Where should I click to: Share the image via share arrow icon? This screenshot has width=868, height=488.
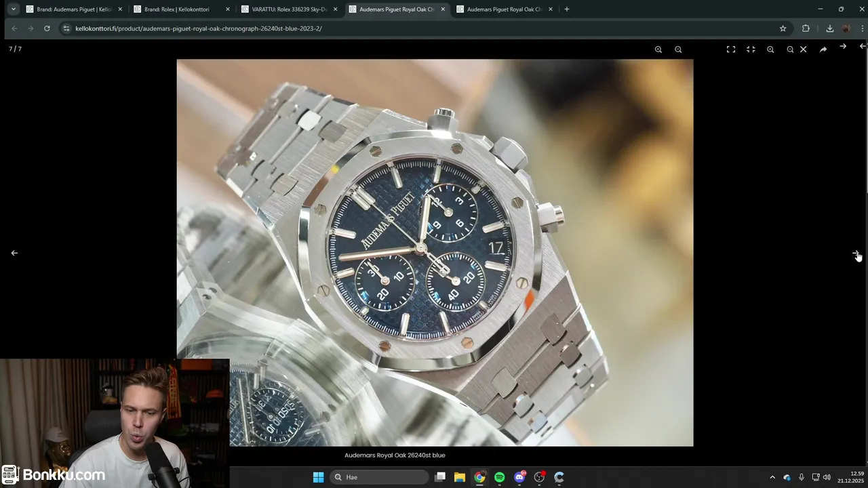point(823,49)
